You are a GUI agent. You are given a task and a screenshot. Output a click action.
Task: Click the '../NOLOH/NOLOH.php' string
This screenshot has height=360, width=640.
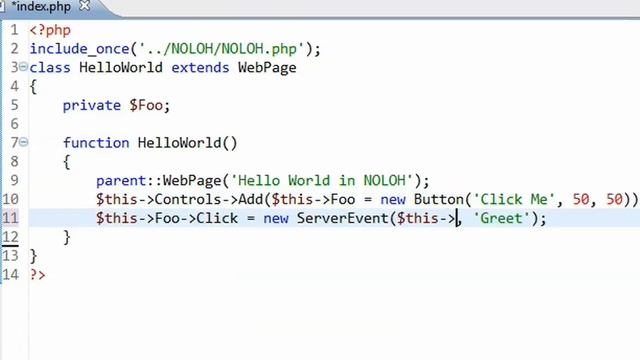click(x=222, y=49)
